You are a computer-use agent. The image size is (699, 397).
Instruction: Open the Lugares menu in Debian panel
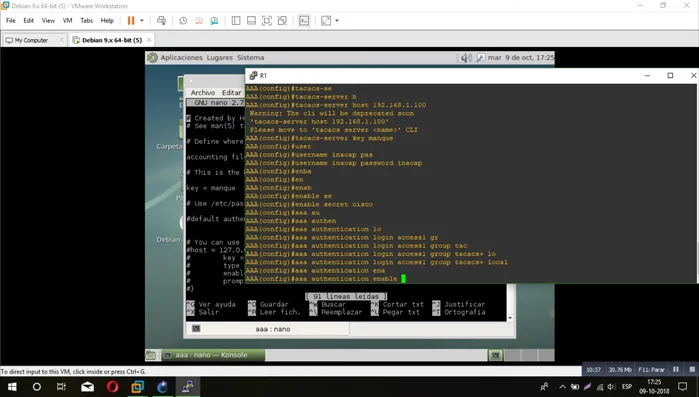click(x=219, y=57)
